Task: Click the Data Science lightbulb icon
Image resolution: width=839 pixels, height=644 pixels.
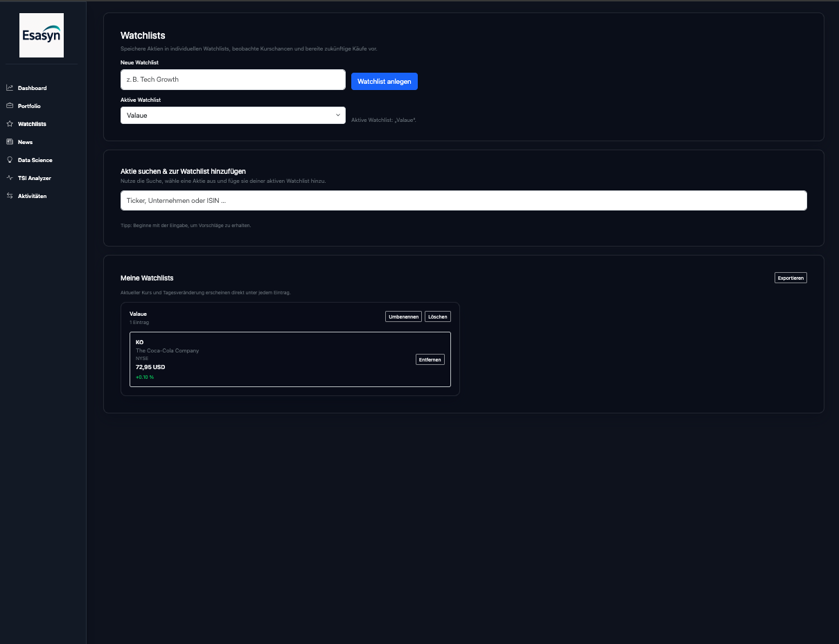Action: click(x=10, y=160)
